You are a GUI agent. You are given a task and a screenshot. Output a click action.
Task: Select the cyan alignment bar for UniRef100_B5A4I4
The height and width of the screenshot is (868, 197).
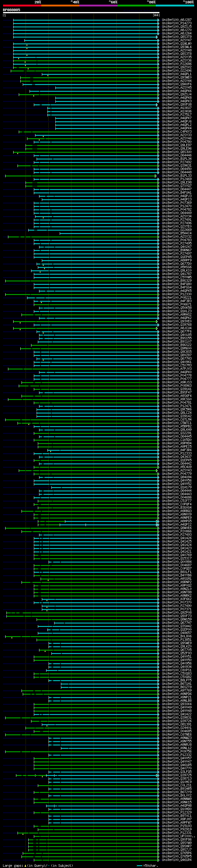109,233
